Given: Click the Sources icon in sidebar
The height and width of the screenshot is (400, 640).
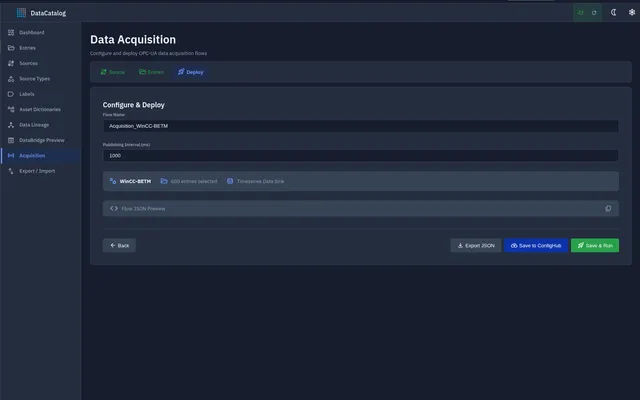Looking at the screenshot, I should [x=11, y=63].
